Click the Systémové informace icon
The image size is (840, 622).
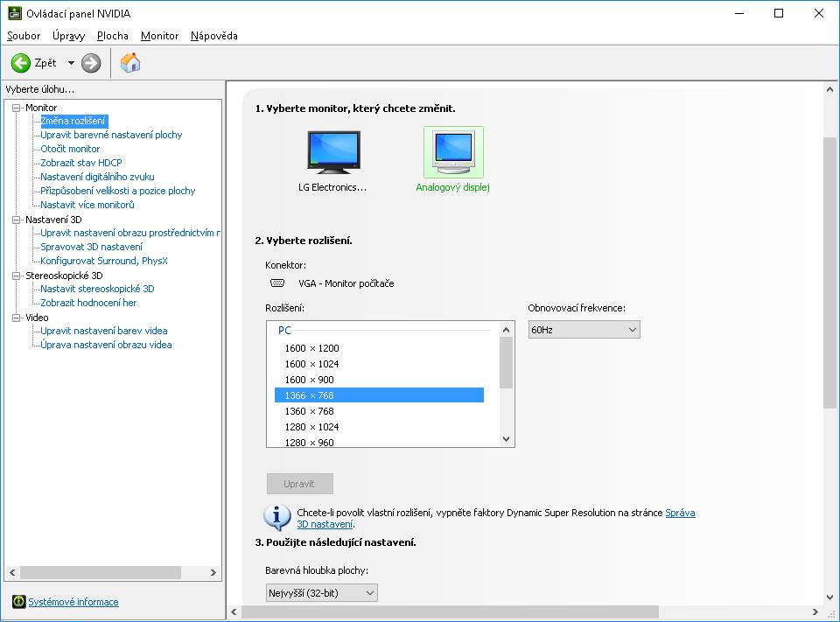tap(18, 602)
